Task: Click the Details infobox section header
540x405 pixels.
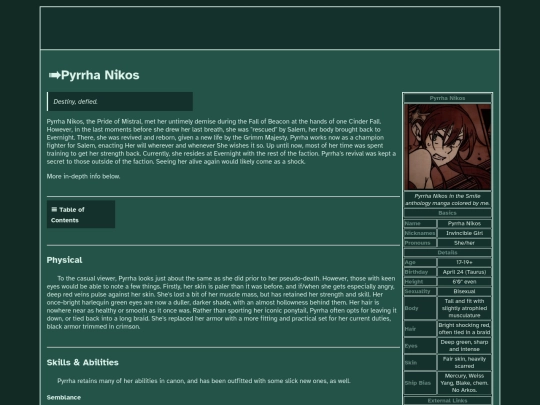Action: tap(447, 252)
